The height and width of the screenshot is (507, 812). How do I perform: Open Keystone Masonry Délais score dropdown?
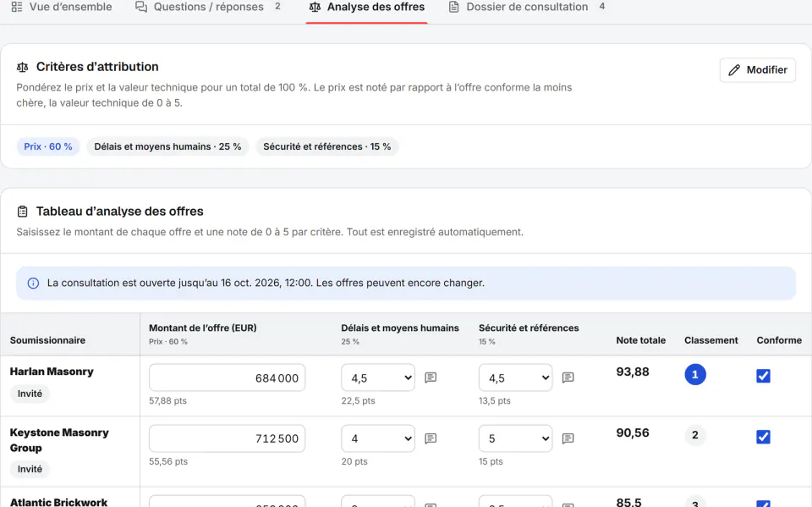coord(378,438)
